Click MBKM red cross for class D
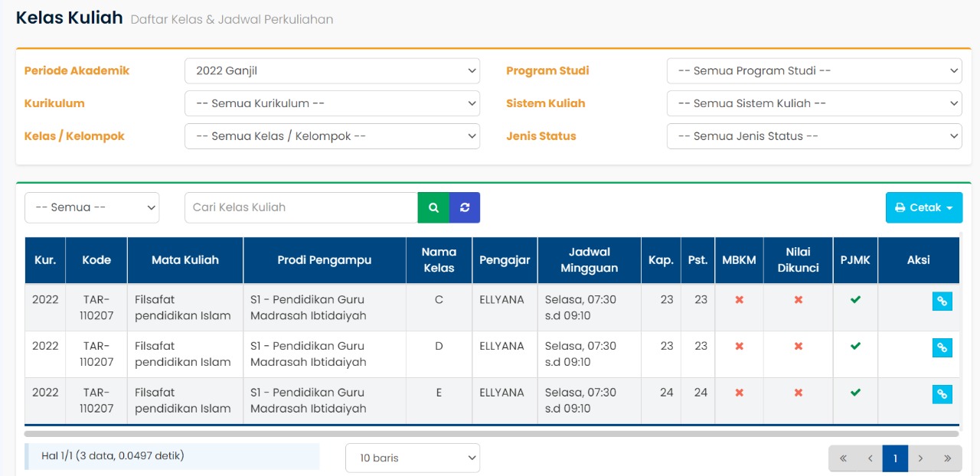The width and height of the screenshot is (980, 476). point(739,347)
